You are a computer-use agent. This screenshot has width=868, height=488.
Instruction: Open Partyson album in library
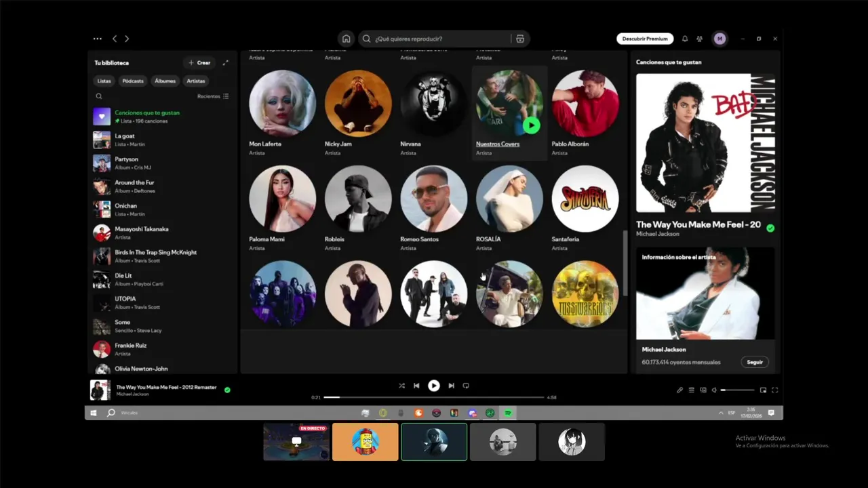163,163
